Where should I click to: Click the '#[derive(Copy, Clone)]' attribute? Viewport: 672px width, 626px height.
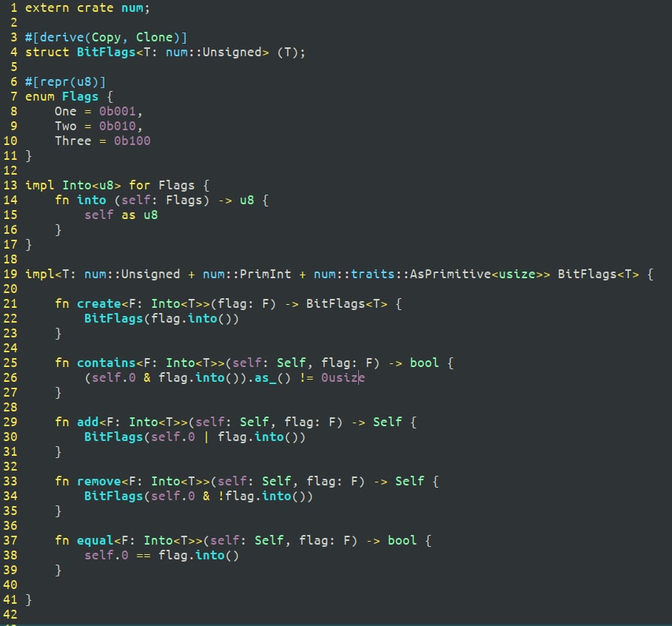[x=106, y=38]
